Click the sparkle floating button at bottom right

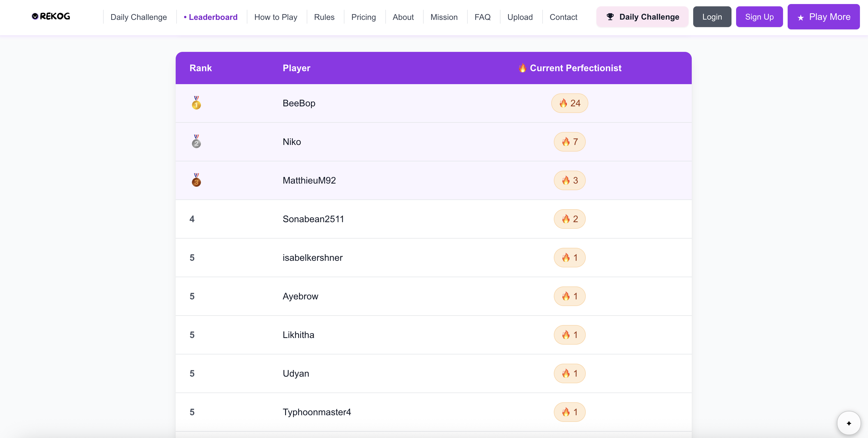tap(848, 423)
